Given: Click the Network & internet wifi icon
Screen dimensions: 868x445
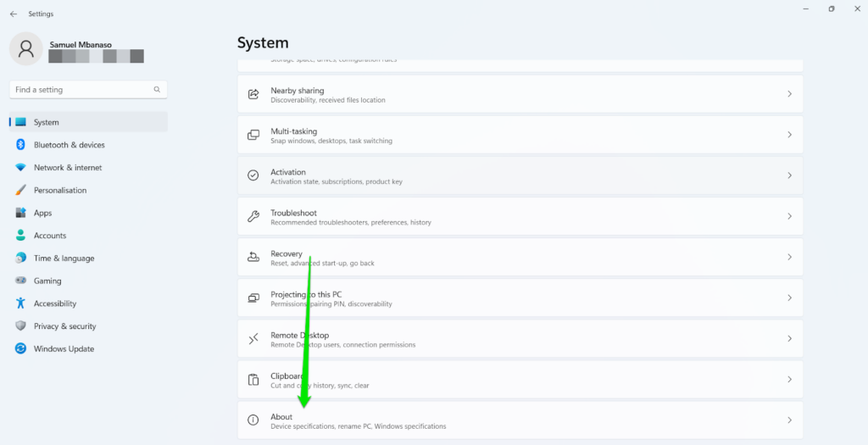Looking at the screenshot, I should (x=20, y=168).
